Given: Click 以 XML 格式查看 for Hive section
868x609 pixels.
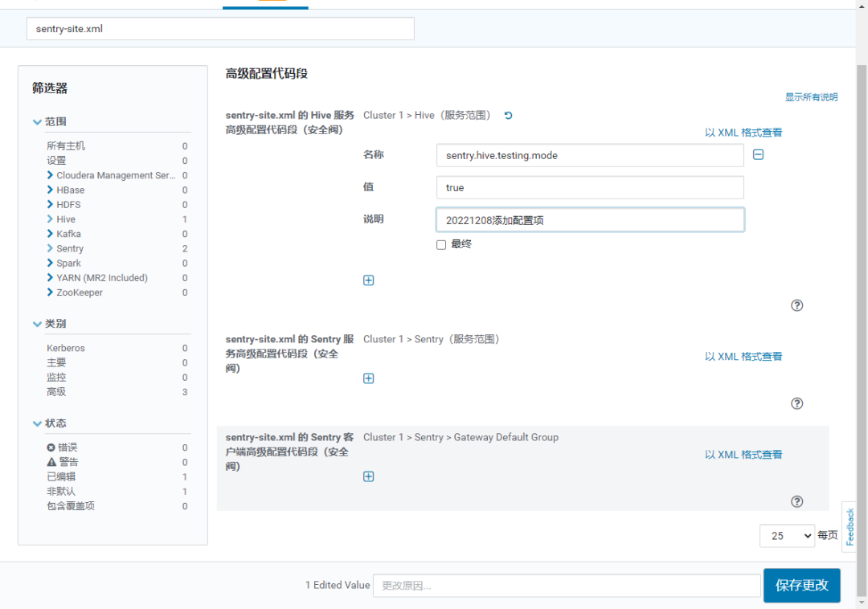Looking at the screenshot, I should (x=743, y=133).
